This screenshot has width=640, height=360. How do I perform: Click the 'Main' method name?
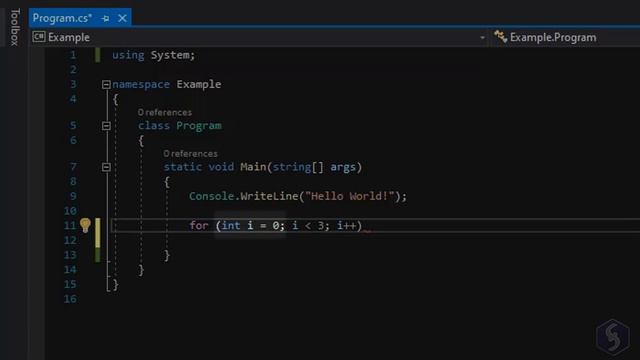[x=253, y=167]
